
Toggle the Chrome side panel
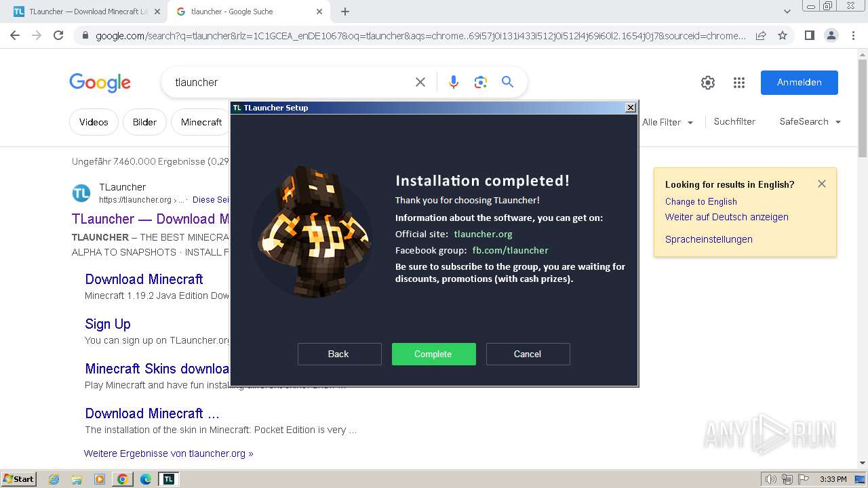[x=809, y=35]
